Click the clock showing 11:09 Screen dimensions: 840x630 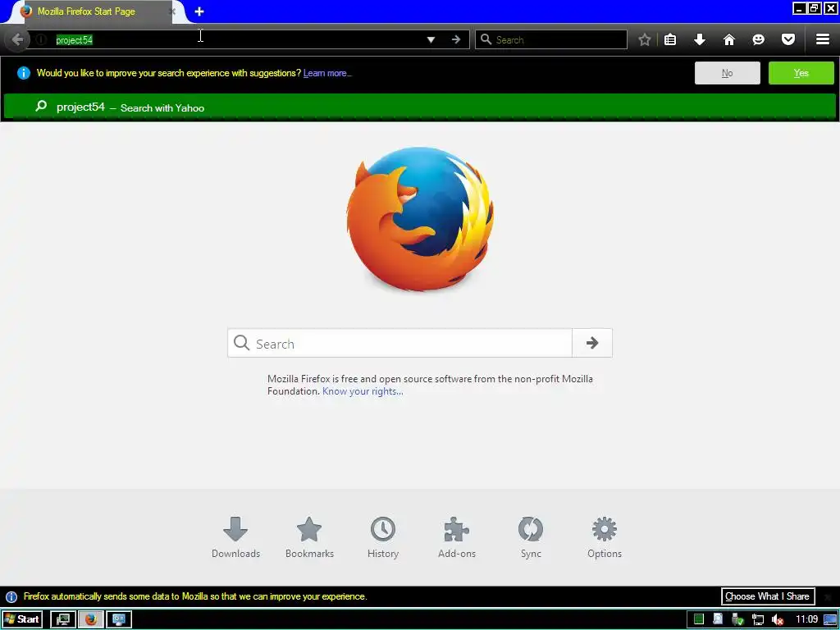806,619
